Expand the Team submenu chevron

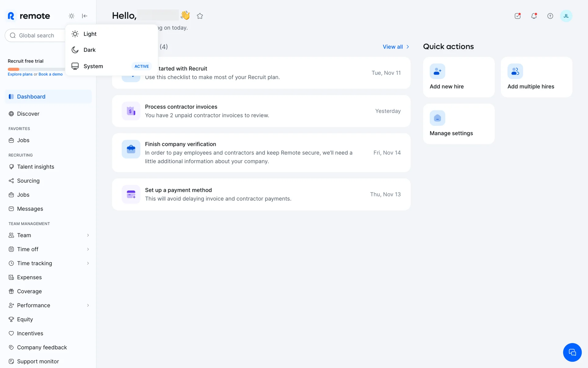(x=88, y=235)
